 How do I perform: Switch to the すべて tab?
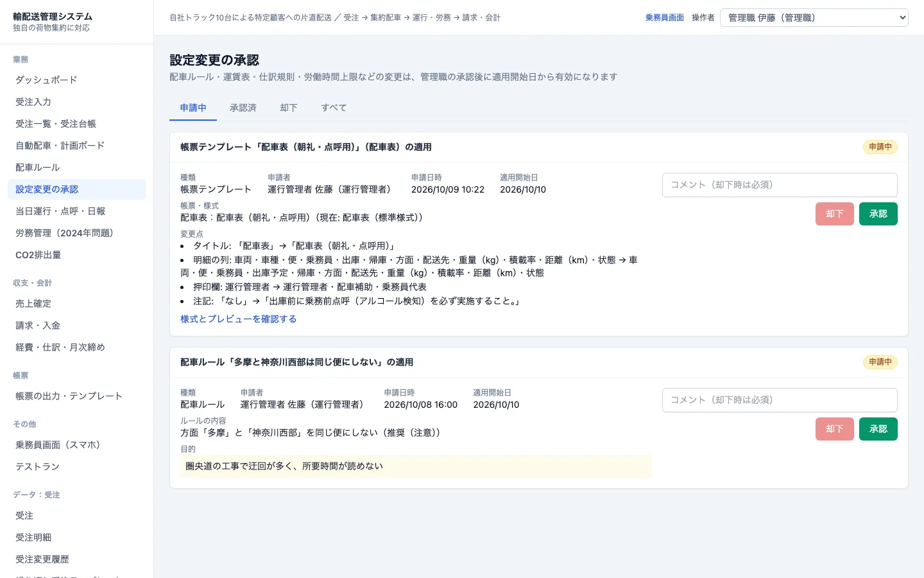(x=334, y=108)
